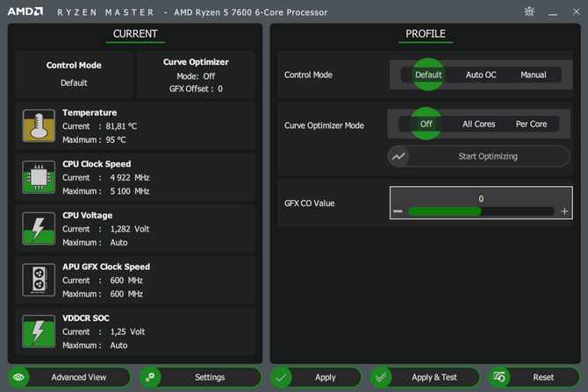Set Curve Optimizer Mode to Per Core

531,124
